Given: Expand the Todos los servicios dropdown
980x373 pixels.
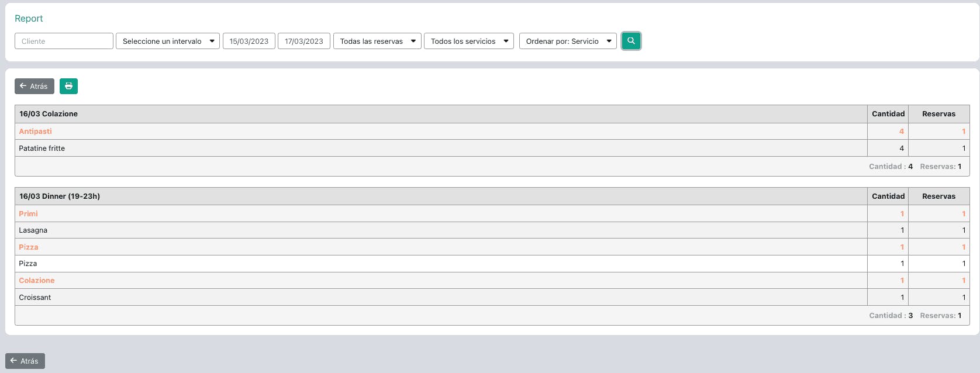Looking at the screenshot, I should click(469, 41).
